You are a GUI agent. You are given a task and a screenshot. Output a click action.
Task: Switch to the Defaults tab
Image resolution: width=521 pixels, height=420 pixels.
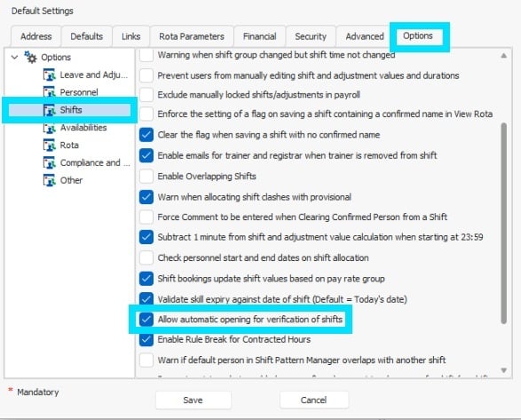pyautogui.click(x=86, y=36)
